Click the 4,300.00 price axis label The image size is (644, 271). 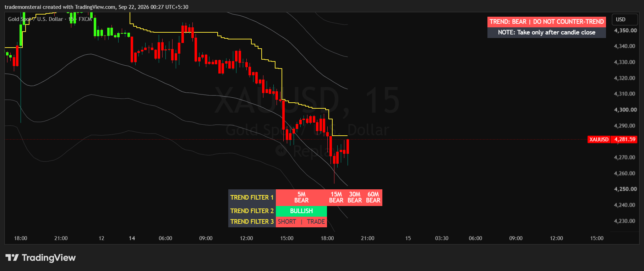click(x=626, y=110)
